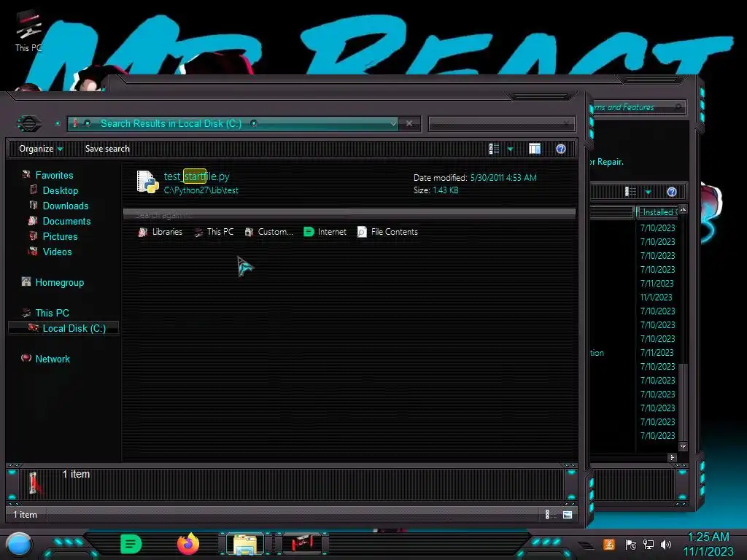This screenshot has height=560, width=747.
Task: Select Local Disk (C:) tree item
Action: (64, 328)
